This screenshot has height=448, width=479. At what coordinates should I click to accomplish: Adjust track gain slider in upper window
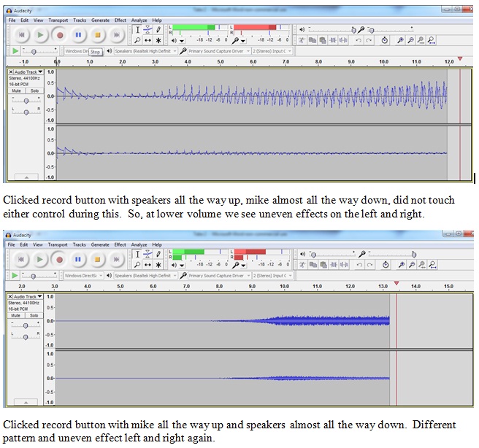[x=26, y=101]
